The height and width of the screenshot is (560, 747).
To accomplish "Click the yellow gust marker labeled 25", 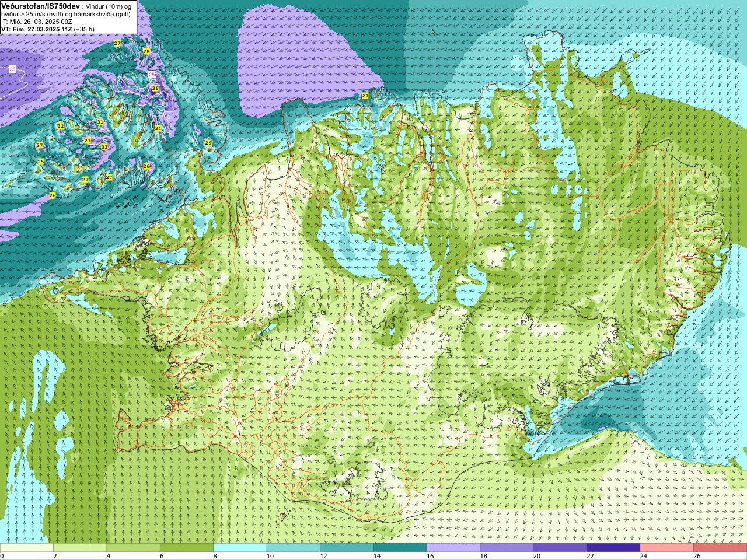I will tap(41, 161).
